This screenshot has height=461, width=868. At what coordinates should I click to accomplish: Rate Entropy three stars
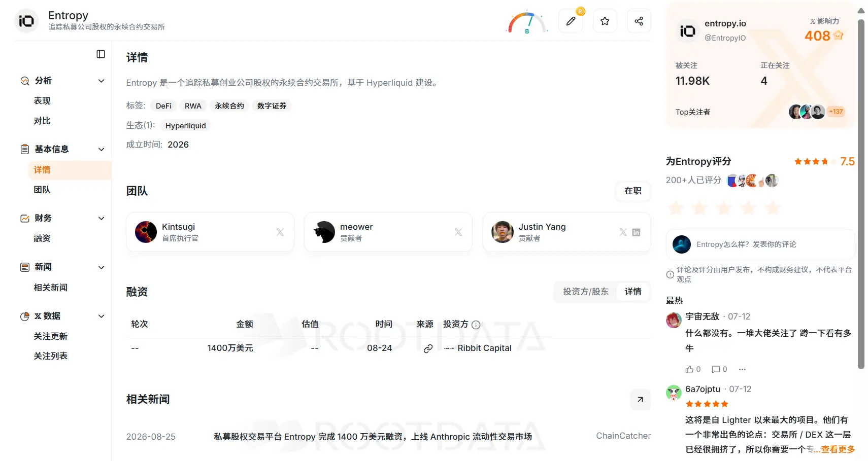pyautogui.click(x=724, y=207)
